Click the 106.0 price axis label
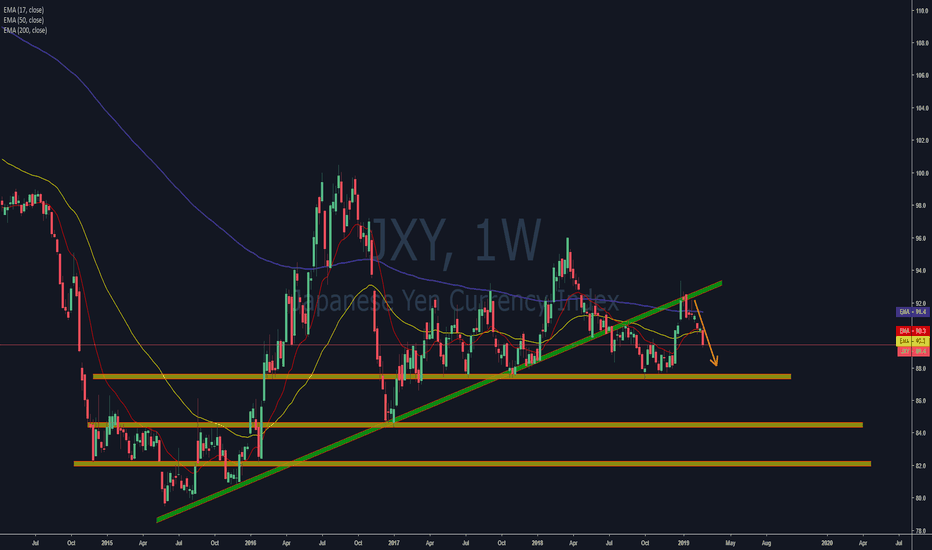The height and width of the screenshot is (550, 932). (x=922, y=76)
